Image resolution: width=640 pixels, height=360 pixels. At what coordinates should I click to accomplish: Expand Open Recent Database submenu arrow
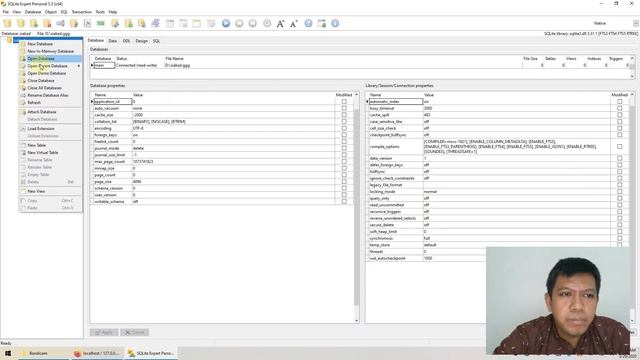pos(79,66)
